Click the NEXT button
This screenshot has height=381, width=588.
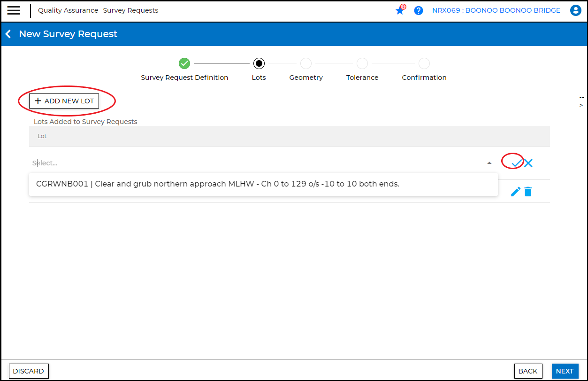565,371
